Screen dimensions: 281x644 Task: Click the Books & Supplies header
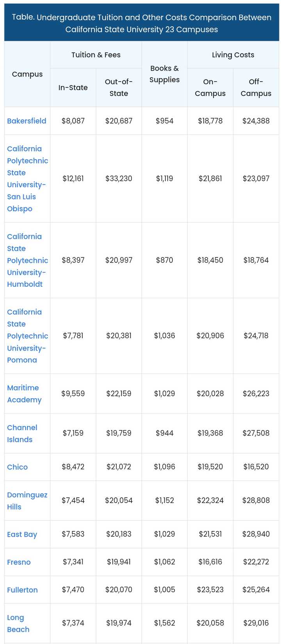165,74
